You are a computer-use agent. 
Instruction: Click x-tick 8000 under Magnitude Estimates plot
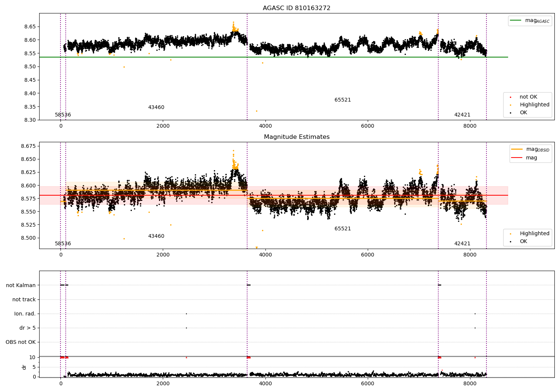470,255
